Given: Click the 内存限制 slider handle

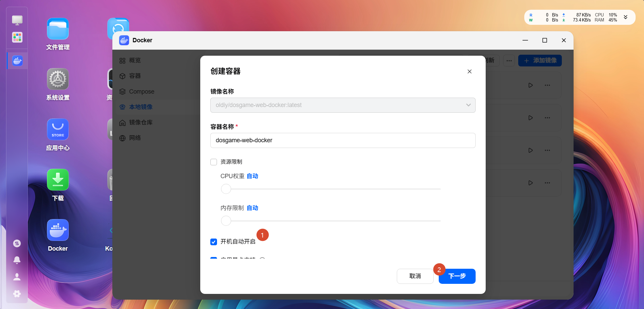Looking at the screenshot, I should (x=226, y=221).
